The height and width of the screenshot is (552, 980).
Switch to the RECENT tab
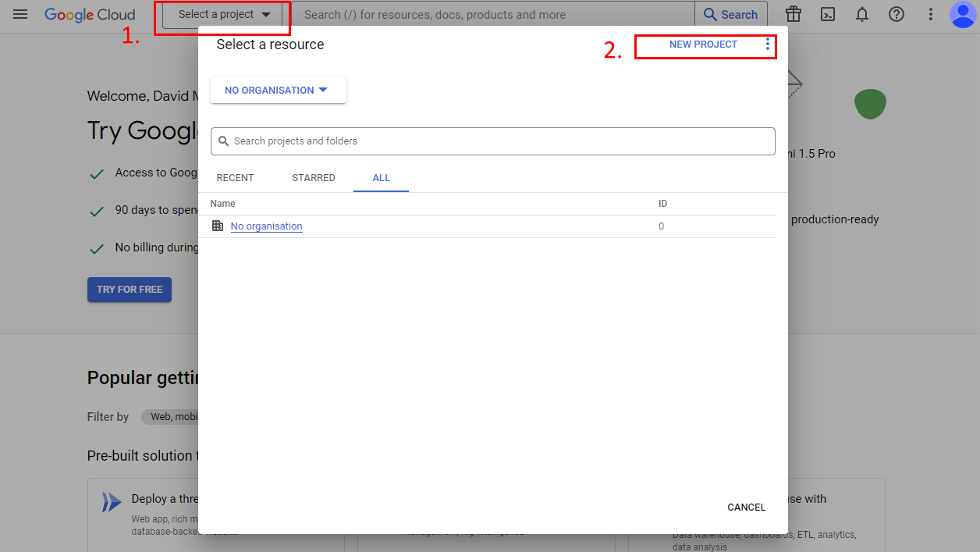pos(235,178)
